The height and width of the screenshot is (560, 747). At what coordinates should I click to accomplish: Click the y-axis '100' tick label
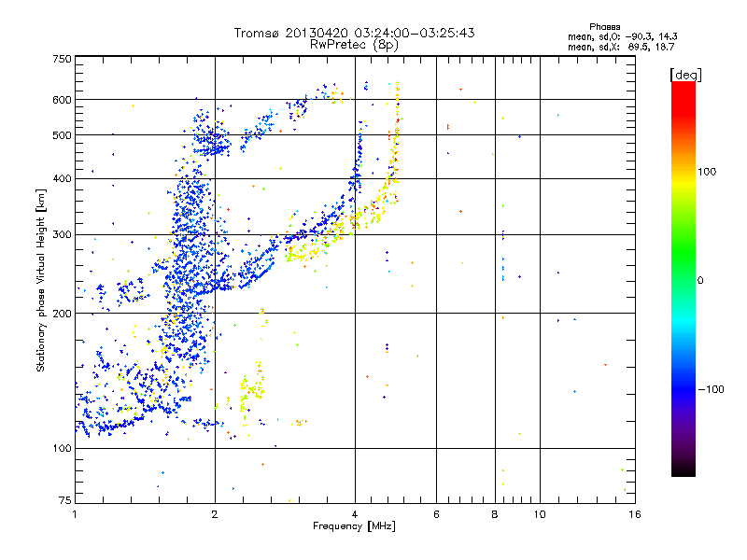[x=62, y=448]
